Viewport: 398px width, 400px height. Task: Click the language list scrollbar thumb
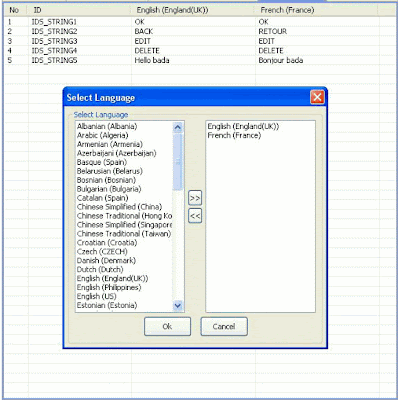[x=178, y=161]
